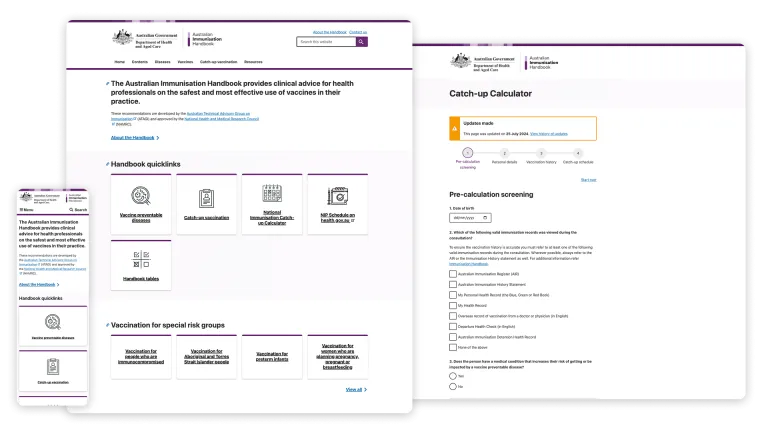The width and height of the screenshot is (768, 432).
Task: Tick My Health Record checkbox
Action: click(x=453, y=306)
